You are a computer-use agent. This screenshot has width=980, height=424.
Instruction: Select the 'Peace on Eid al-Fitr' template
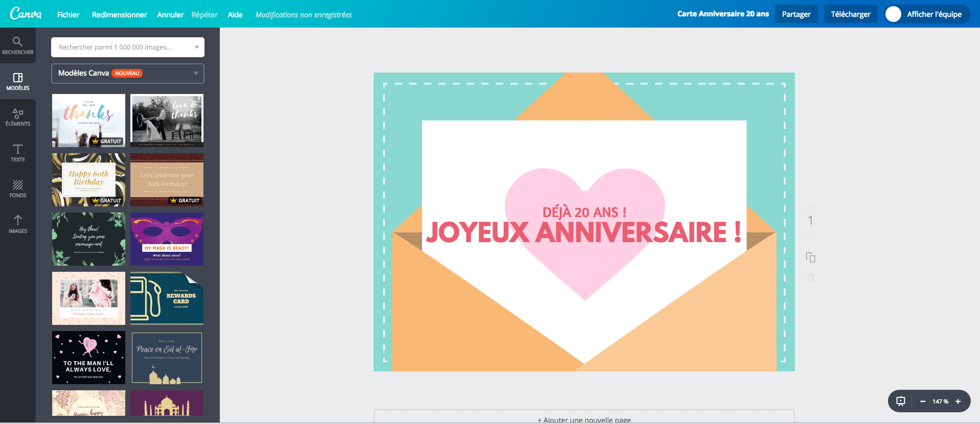(x=167, y=358)
